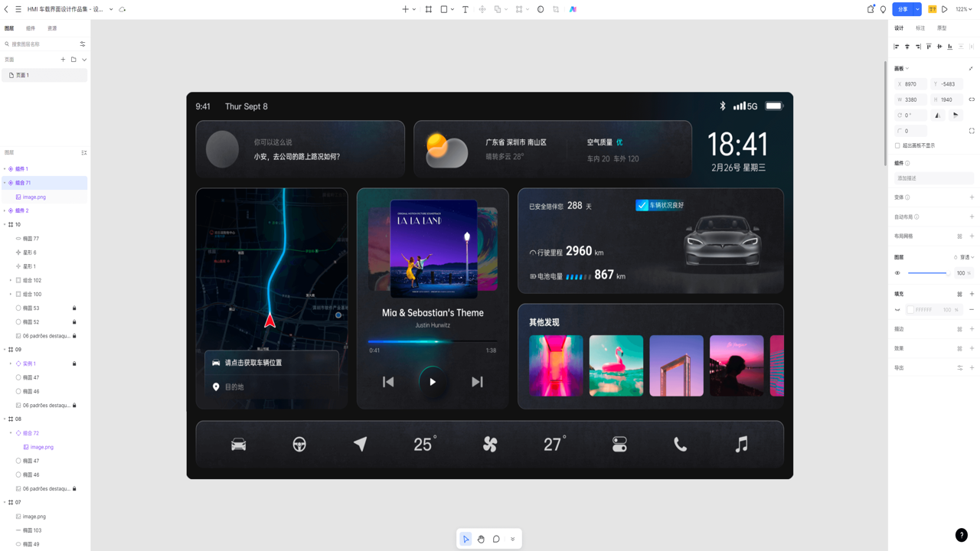Toggle lock on 椭圆 52 layer
980x551 pixels.
pyautogui.click(x=74, y=321)
